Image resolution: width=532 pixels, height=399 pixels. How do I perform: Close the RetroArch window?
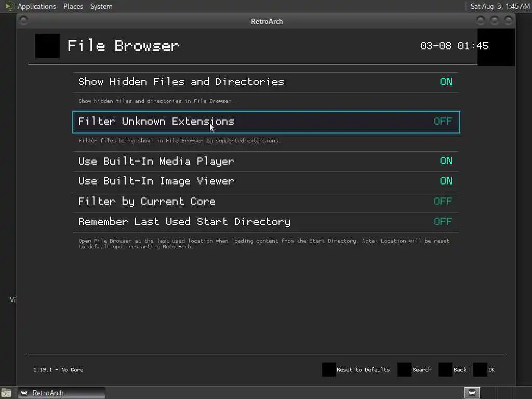point(508,21)
